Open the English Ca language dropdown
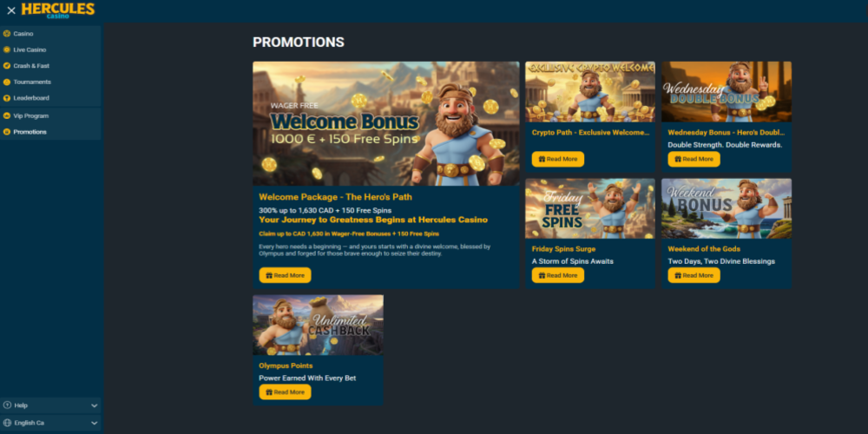Screen dimensions: 868x434 pyautogui.click(x=51, y=423)
